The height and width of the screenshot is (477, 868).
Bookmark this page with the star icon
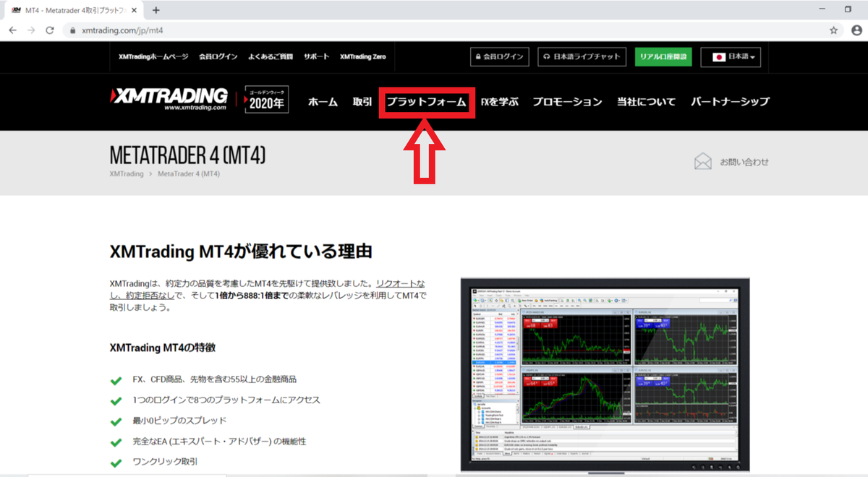pyautogui.click(x=833, y=30)
